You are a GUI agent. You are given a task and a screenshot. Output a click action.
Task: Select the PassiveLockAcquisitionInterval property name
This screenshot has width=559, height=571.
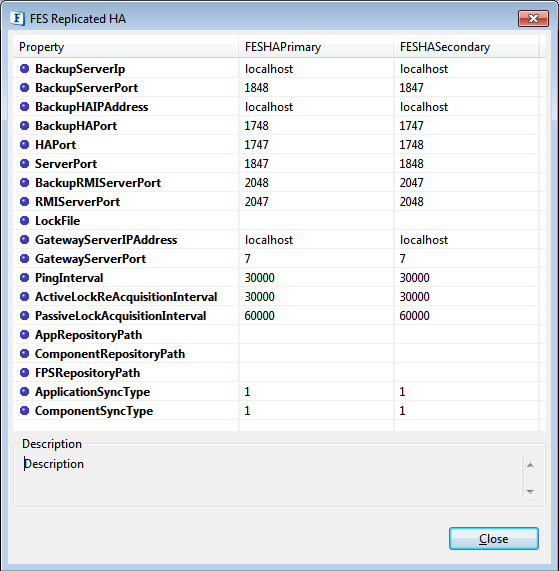[x=121, y=316]
